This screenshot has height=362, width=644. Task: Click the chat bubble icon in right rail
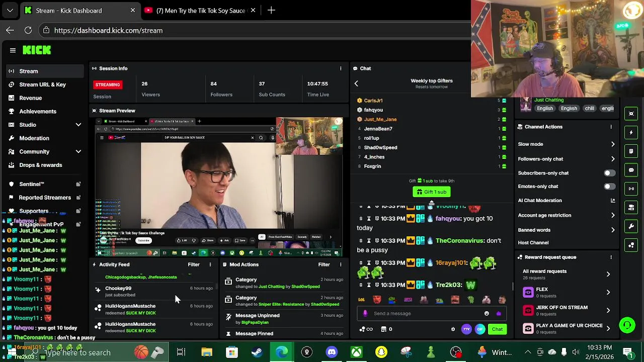(631, 170)
